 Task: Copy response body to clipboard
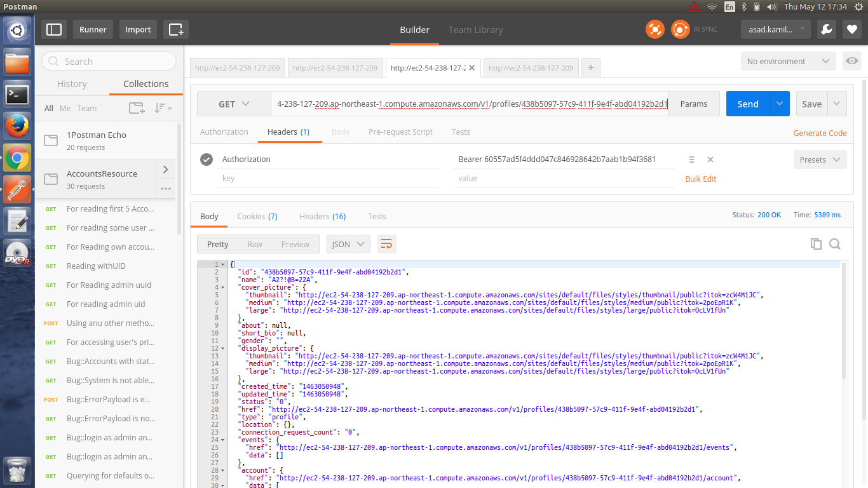816,244
